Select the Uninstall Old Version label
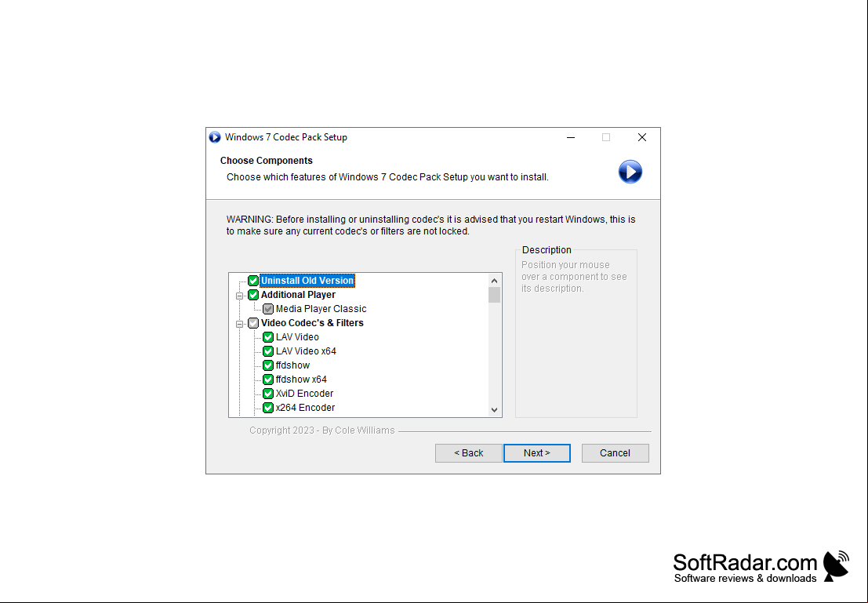 coord(307,281)
